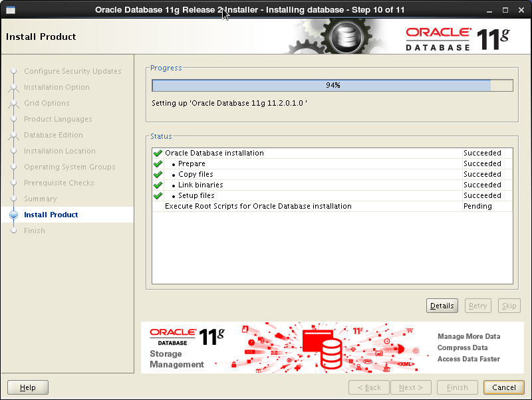Screen dimensions: 532x400
Task: Click the window menu icon in title bar
Action: (x=11, y=10)
